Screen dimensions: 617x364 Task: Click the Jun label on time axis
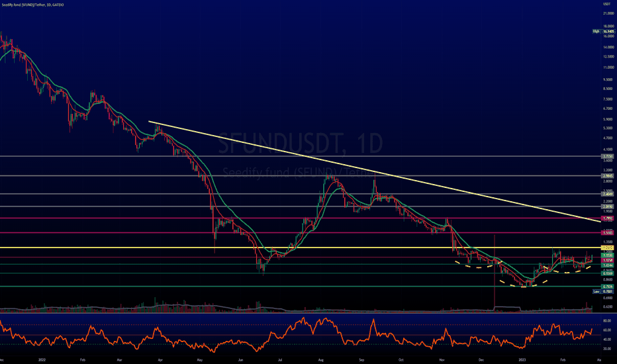[240, 359]
